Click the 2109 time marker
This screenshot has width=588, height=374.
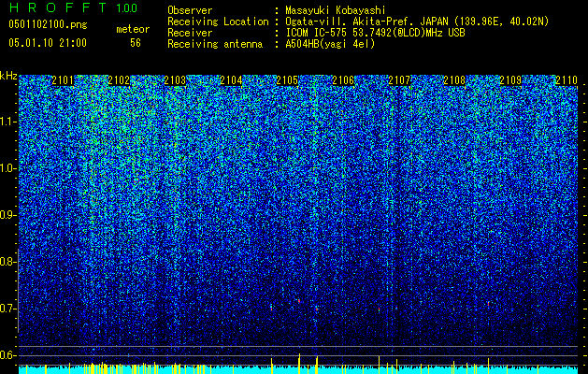(x=510, y=80)
